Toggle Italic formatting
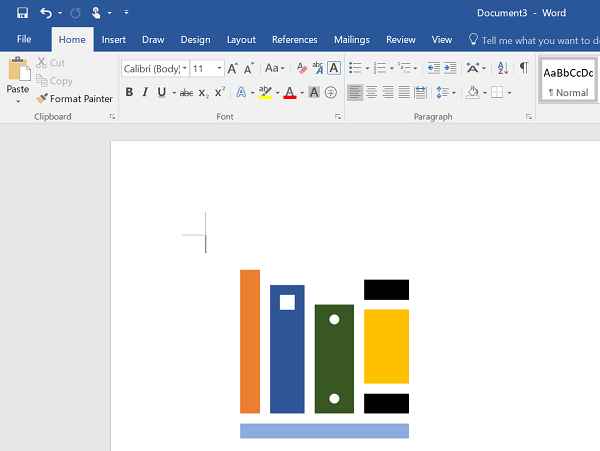 coord(145,92)
